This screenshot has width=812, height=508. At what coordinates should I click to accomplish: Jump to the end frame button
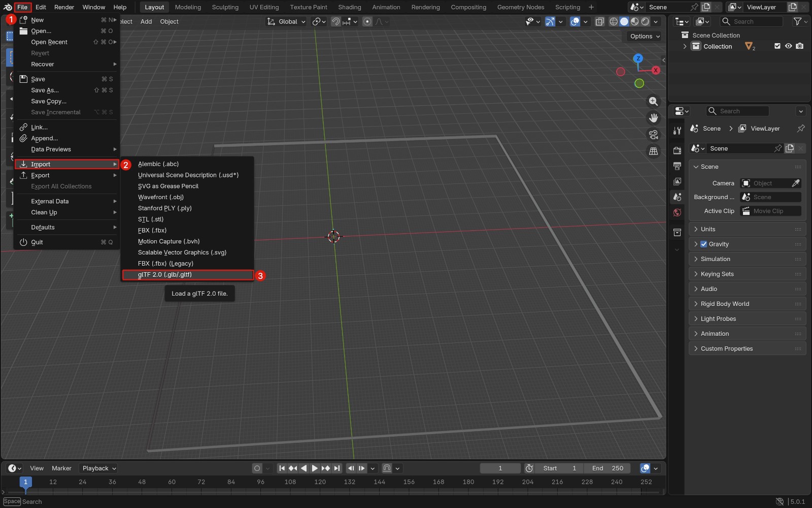point(337,468)
